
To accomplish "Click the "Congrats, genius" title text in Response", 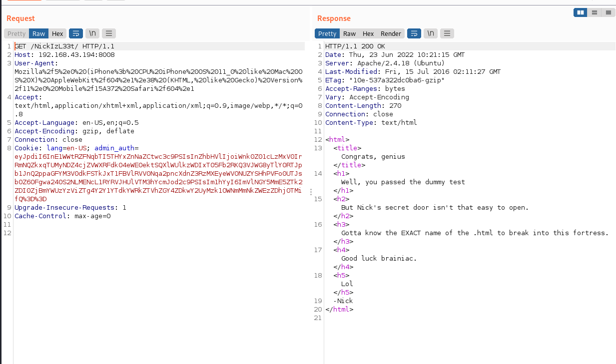I will tap(373, 157).
